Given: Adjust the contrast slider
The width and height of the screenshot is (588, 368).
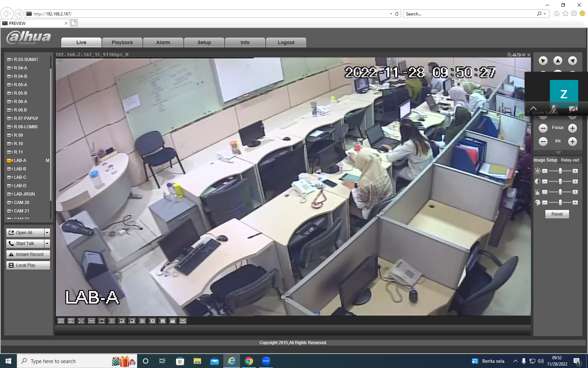Looking at the screenshot, I should pyautogui.click(x=560, y=182).
